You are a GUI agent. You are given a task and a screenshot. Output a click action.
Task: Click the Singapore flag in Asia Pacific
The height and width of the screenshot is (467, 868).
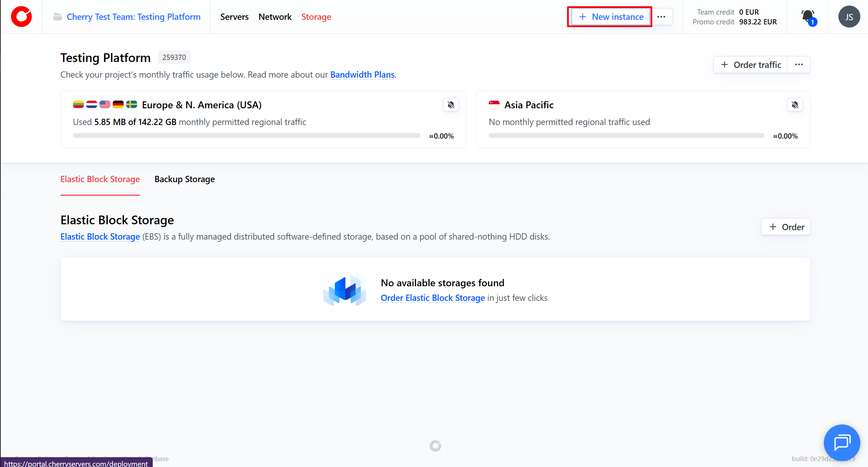tap(494, 104)
